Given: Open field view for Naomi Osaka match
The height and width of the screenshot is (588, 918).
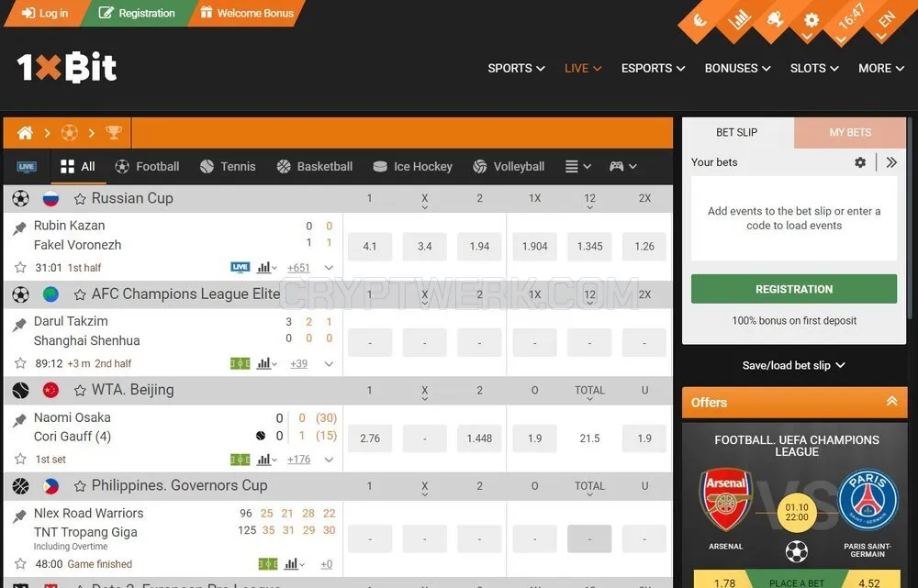Looking at the screenshot, I should [240, 460].
